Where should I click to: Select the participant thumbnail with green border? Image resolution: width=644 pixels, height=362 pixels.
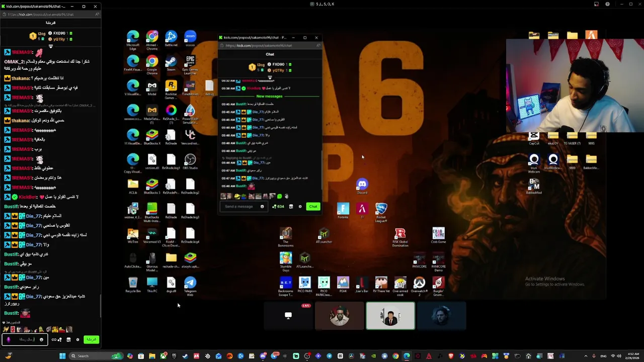click(x=390, y=316)
